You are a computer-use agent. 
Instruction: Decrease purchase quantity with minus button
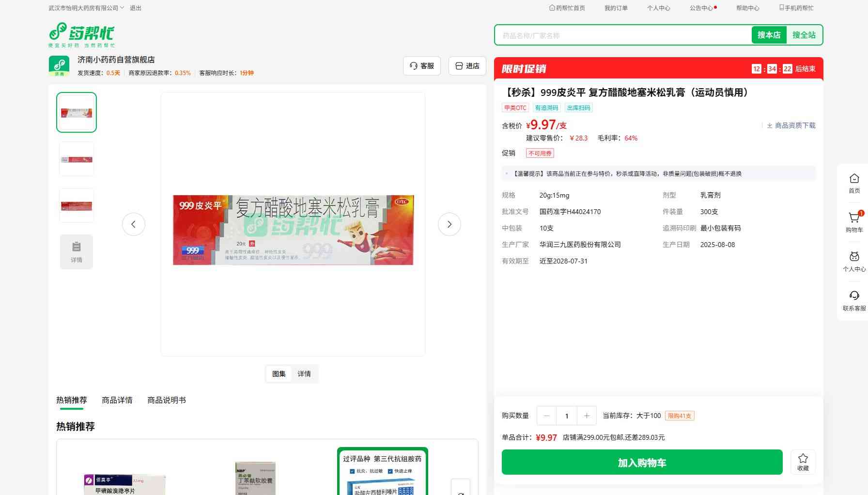point(547,416)
